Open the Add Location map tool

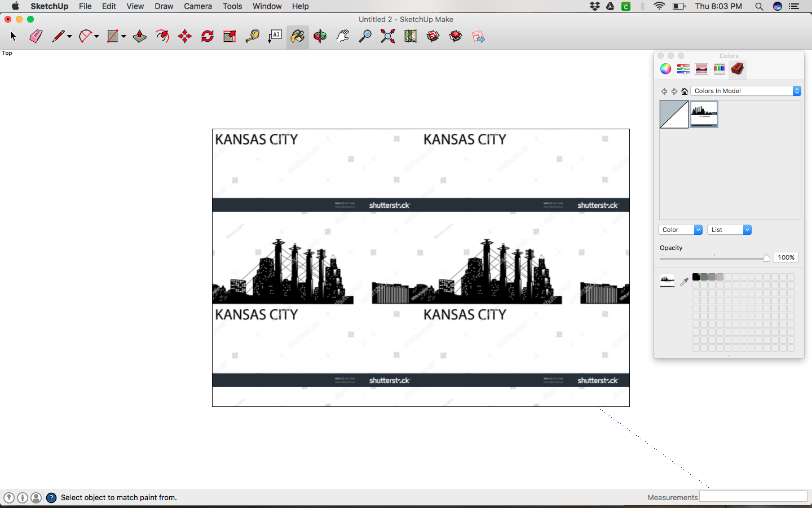(x=411, y=37)
